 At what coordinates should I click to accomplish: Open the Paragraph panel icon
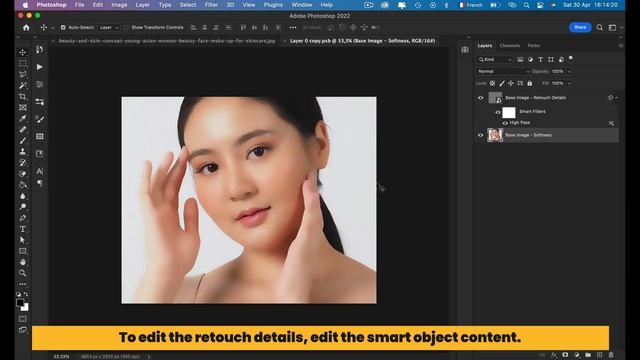40,183
